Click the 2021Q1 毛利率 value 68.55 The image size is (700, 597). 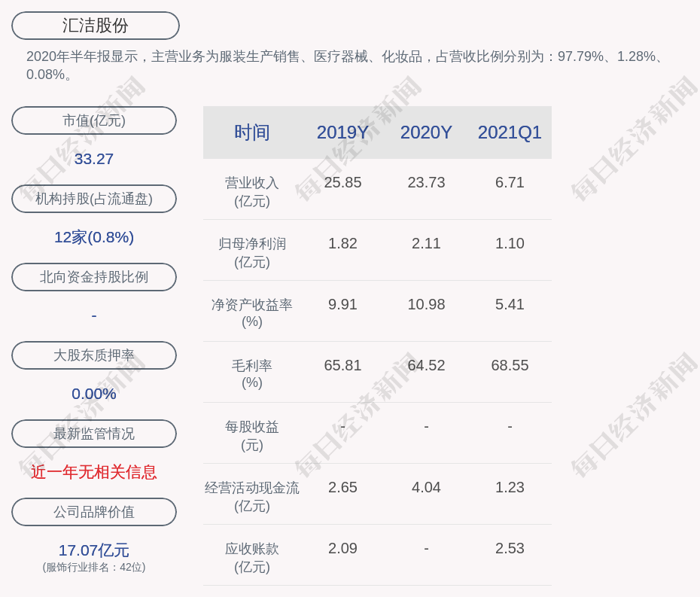[510, 365]
